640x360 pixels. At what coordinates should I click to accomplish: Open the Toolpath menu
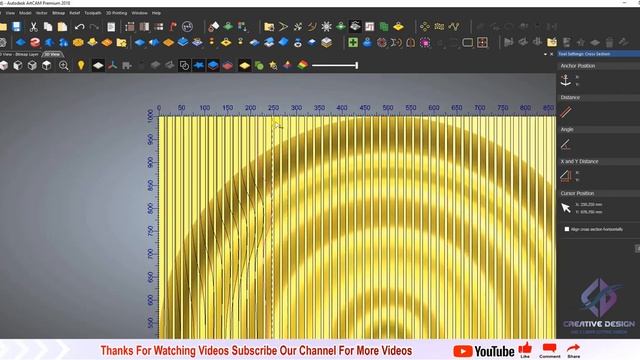coord(93,13)
